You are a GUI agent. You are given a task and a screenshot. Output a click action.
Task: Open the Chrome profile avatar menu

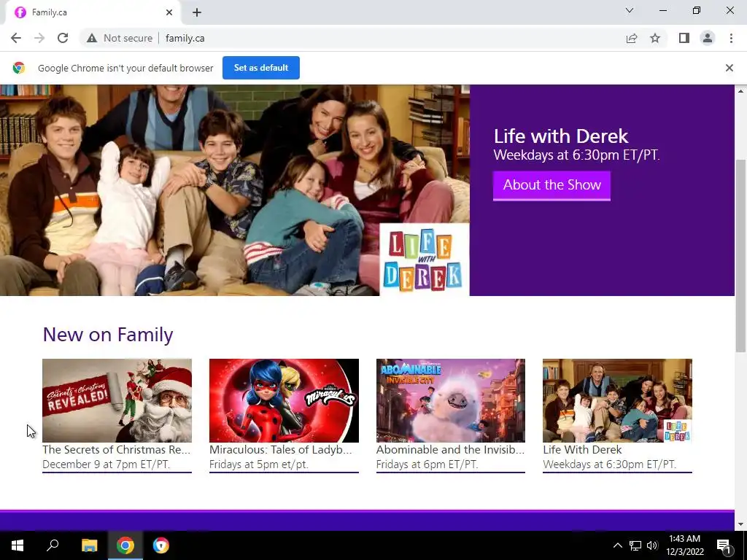(x=708, y=38)
